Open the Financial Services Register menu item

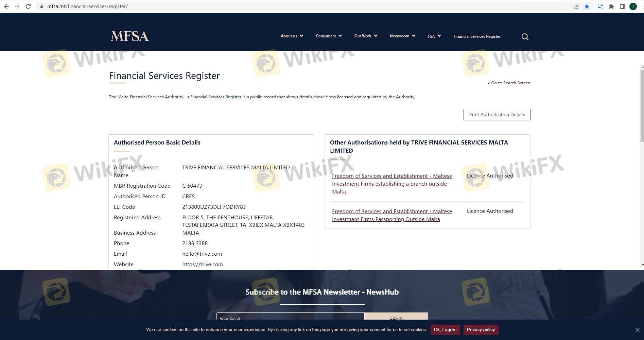(x=477, y=36)
